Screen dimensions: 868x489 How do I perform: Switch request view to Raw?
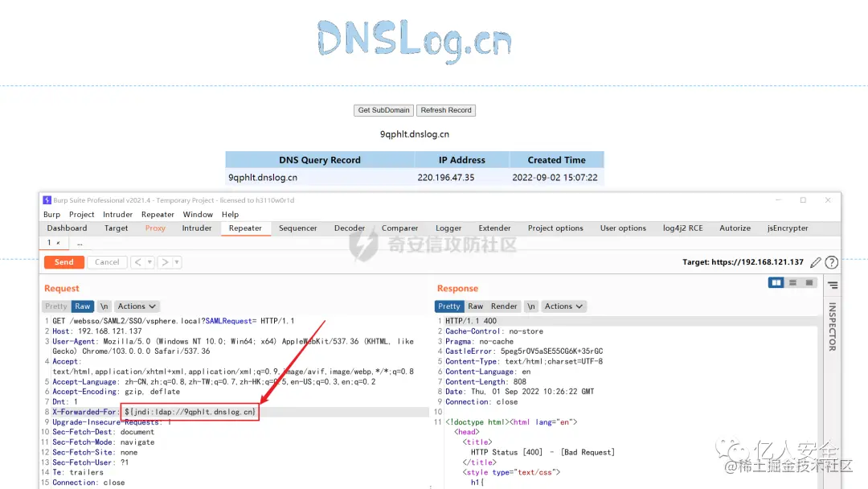point(83,306)
